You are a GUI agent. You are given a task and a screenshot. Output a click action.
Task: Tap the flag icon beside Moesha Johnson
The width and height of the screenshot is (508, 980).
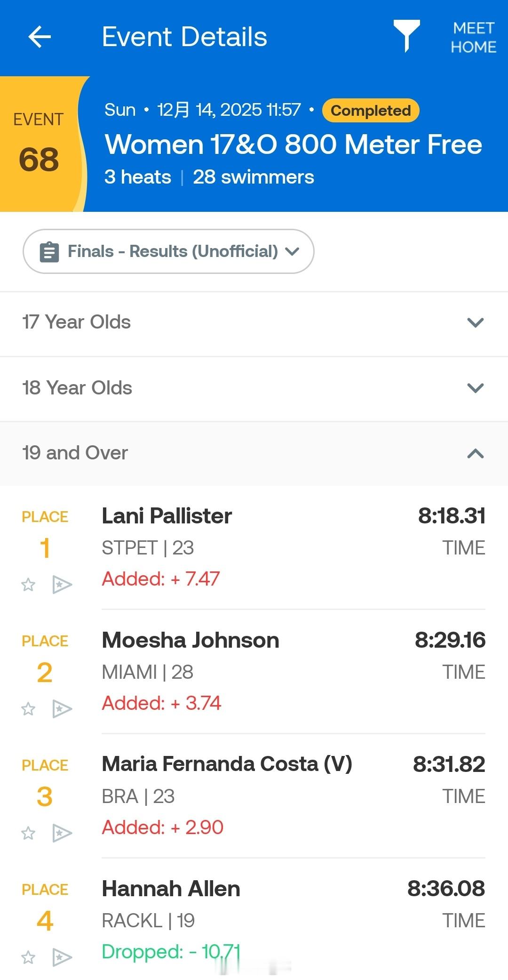coord(62,709)
